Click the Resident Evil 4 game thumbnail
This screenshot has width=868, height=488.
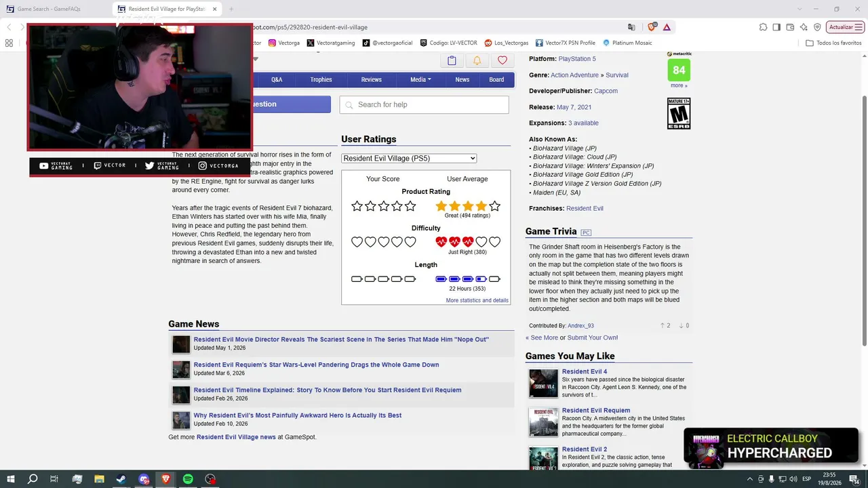click(x=543, y=384)
